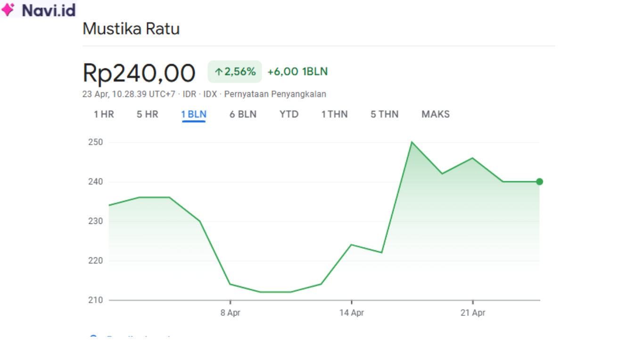Click the up arrow in the change badge
Viewport: 644px width, 362px height.
click(x=218, y=72)
